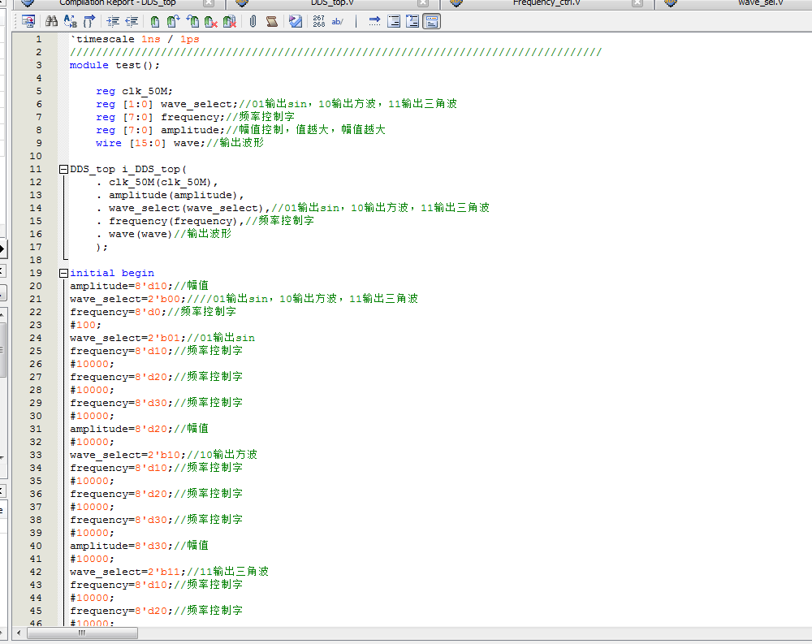Toggle the highlighted rightmost toolbar view button
The width and height of the screenshot is (812, 644).
[432, 21]
